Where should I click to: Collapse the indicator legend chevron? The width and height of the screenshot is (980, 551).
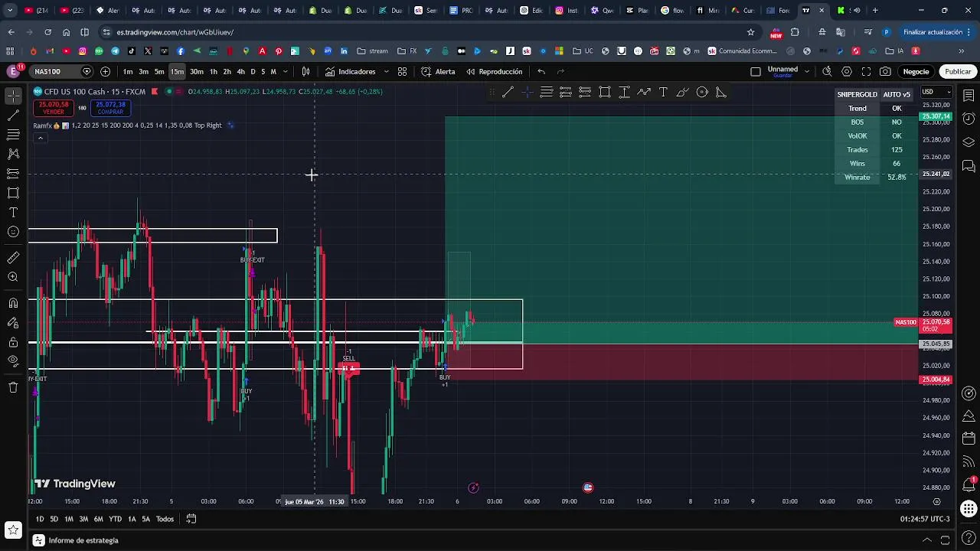point(40,139)
